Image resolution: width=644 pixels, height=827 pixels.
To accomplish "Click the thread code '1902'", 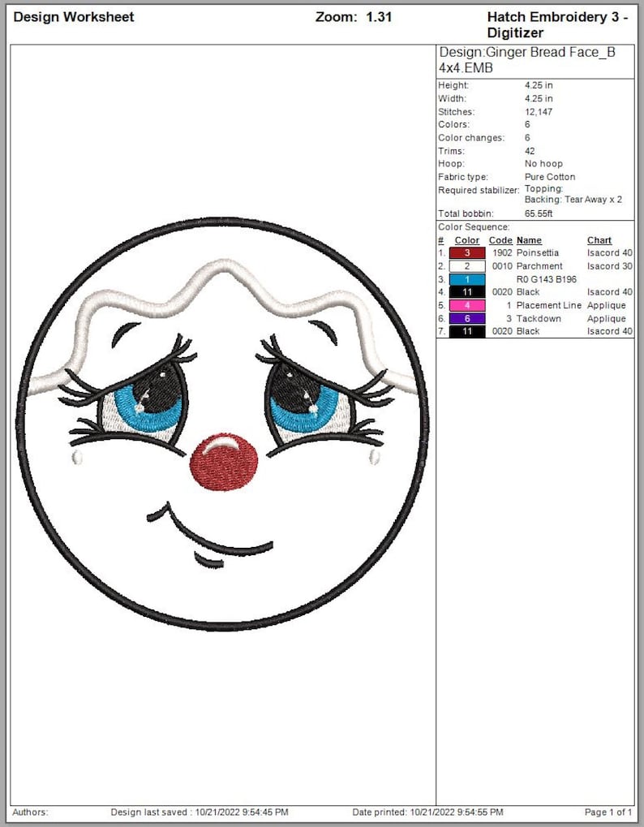I will [502, 253].
